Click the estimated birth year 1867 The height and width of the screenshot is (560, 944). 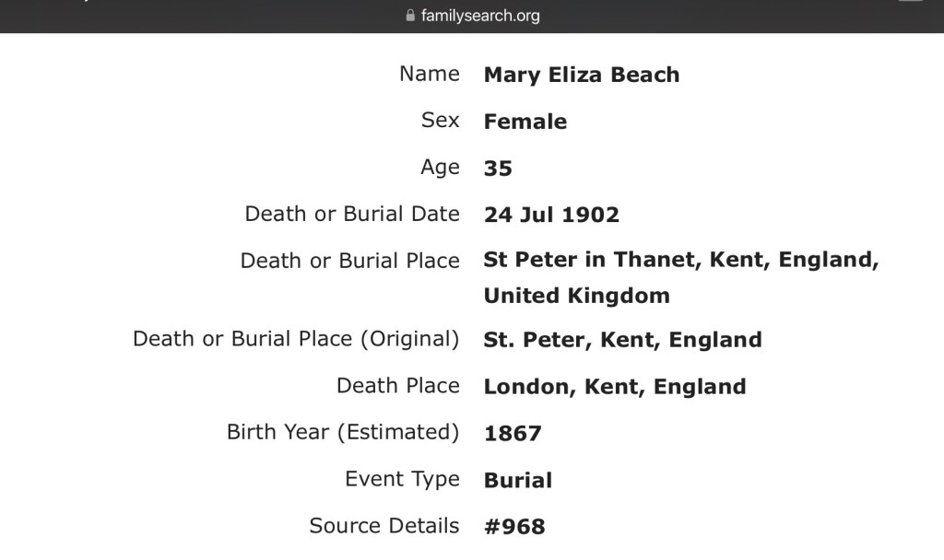513,433
